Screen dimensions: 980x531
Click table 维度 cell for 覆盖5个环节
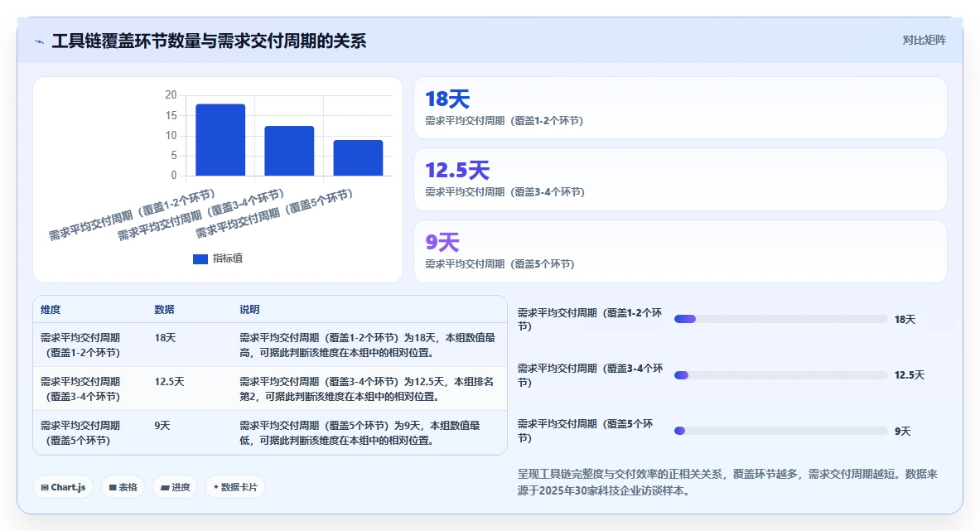[x=80, y=432]
